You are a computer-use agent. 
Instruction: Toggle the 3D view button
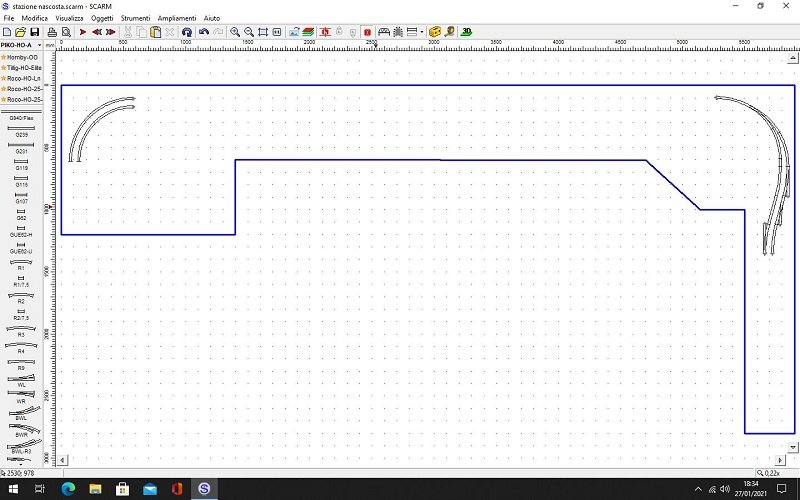click(x=467, y=32)
